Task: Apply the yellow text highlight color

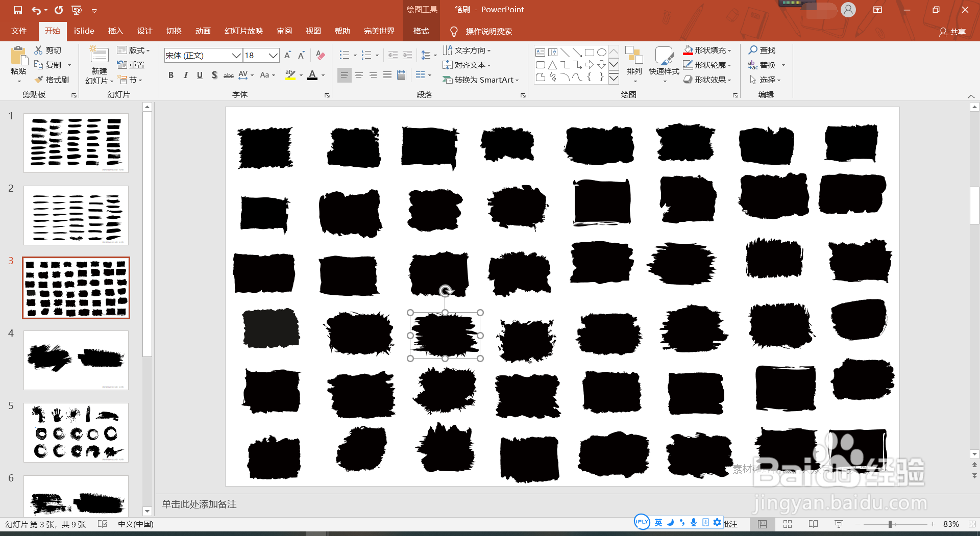Action: point(290,75)
